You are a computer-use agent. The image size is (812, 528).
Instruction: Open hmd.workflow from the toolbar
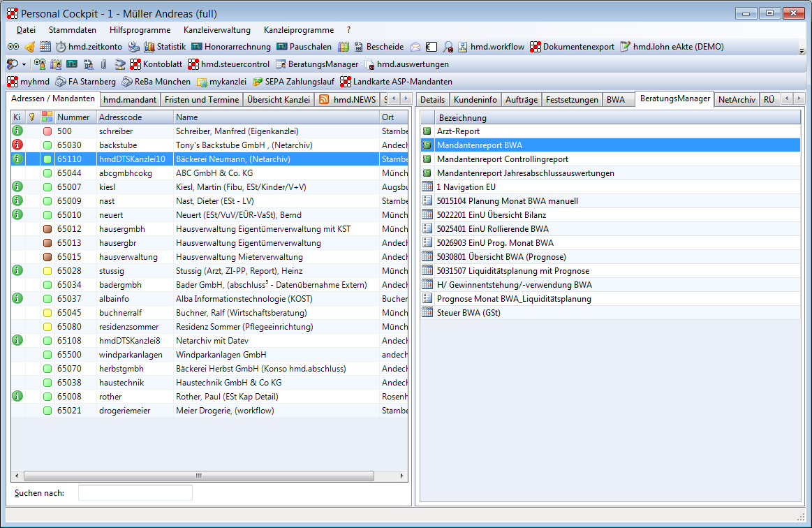click(x=491, y=47)
